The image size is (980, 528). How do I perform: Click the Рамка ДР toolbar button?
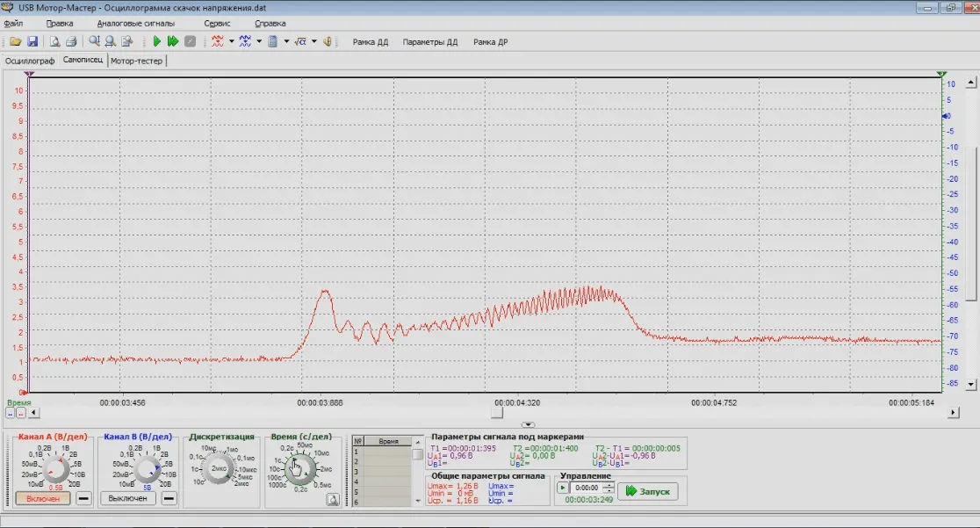tap(490, 42)
